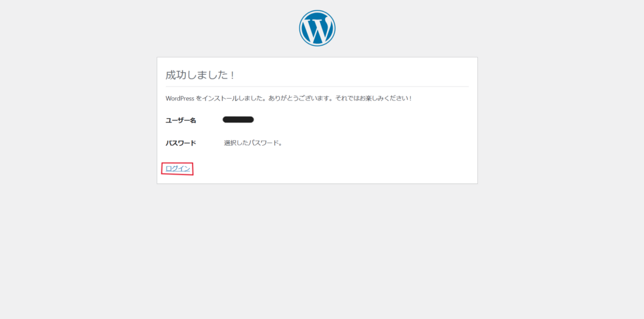Click the WordPress をインストールしました message
Viewport: 644px width, 319px height.
point(289,99)
